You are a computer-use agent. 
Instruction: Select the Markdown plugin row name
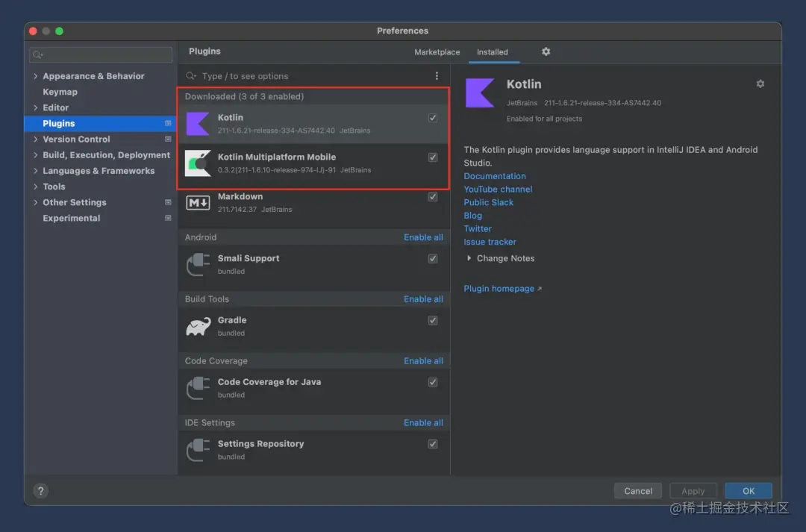pyautogui.click(x=240, y=196)
